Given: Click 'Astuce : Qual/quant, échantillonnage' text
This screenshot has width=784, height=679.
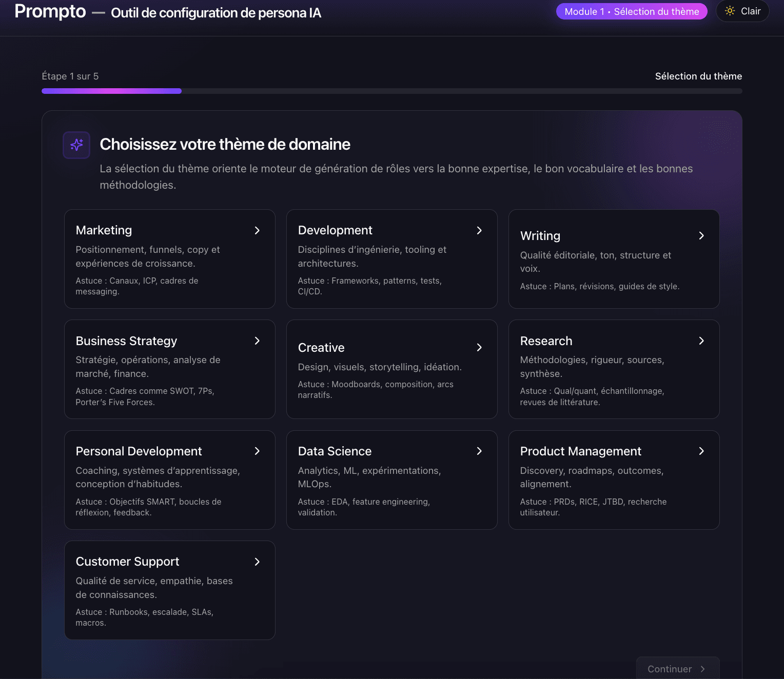Looking at the screenshot, I should [592, 396].
